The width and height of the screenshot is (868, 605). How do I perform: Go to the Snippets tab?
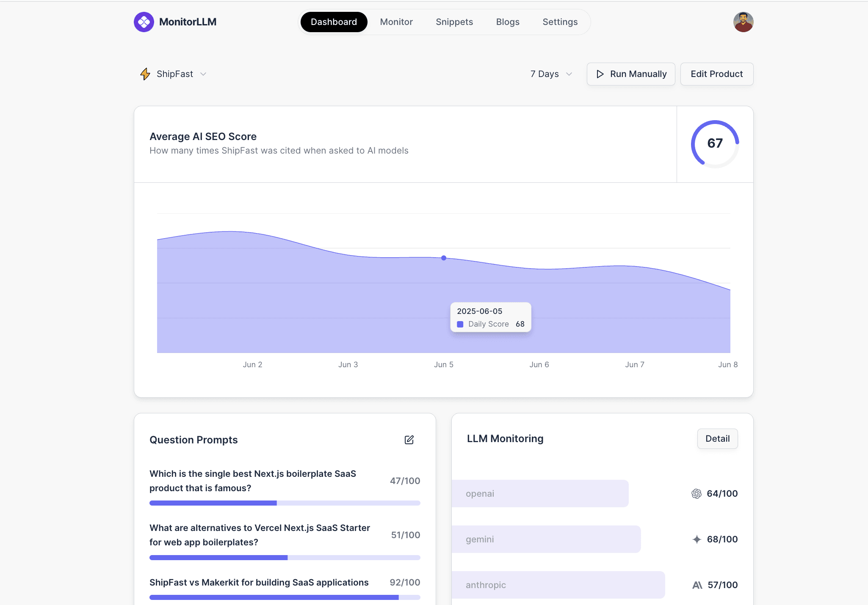click(x=454, y=22)
